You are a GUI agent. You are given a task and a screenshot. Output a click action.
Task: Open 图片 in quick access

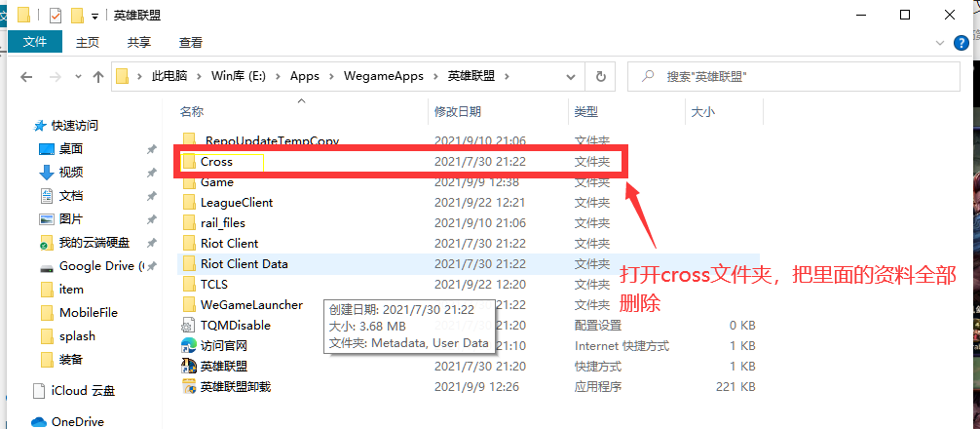(x=70, y=218)
